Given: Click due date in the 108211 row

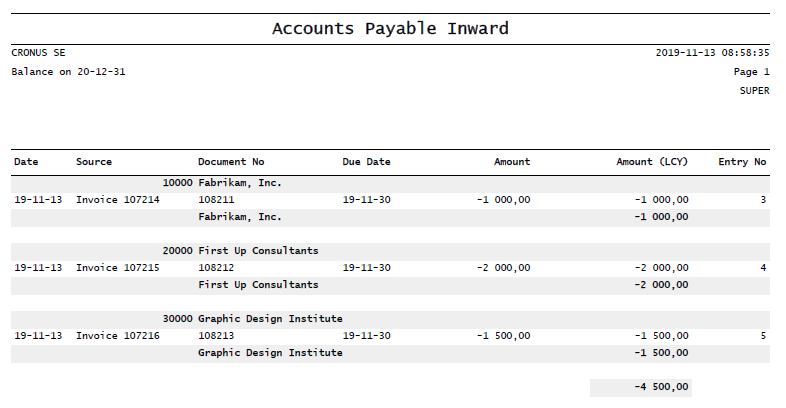Looking at the screenshot, I should [x=366, y=199].
